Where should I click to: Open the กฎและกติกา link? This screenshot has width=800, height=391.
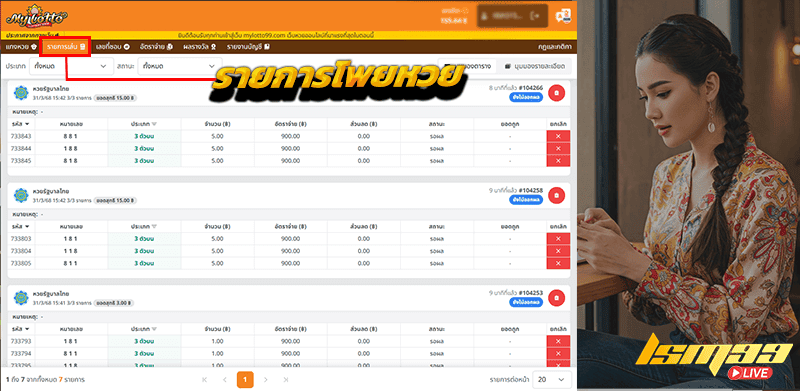coord(555,46)
